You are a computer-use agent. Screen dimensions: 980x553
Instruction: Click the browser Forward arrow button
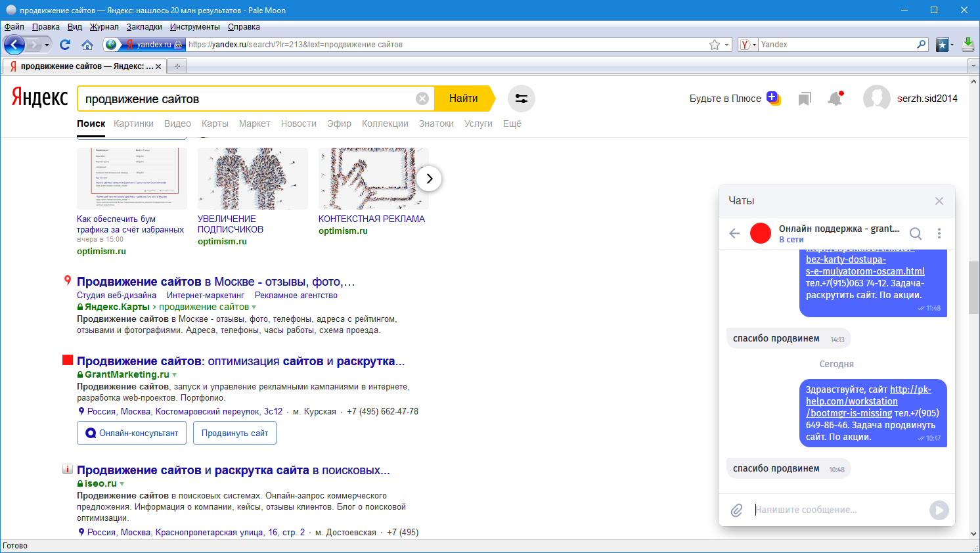[x=33, y=45]
